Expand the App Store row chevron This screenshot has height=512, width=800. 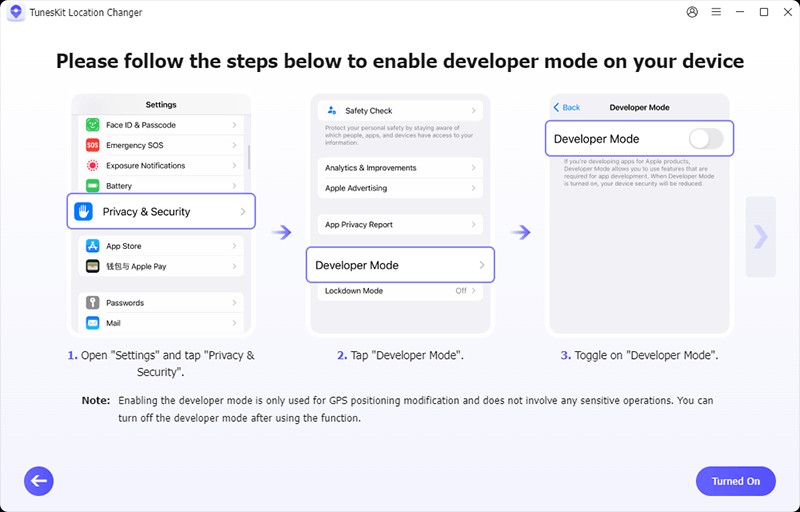[234, 246]
